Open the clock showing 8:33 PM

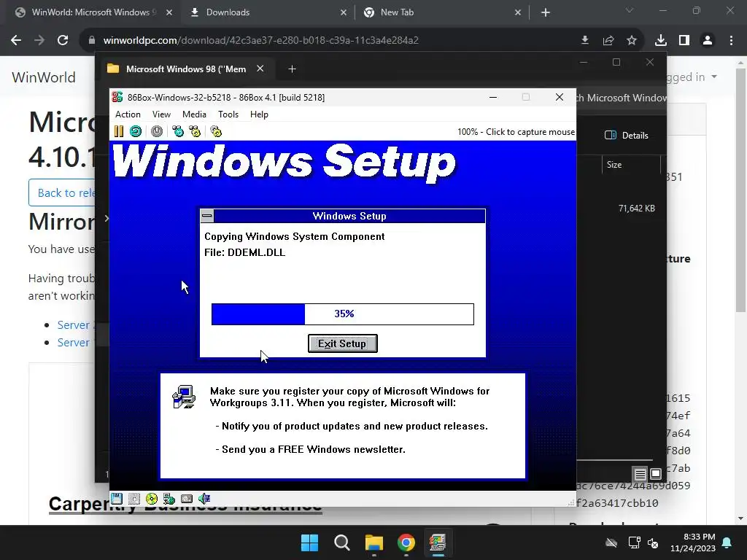tap(693, 542)
